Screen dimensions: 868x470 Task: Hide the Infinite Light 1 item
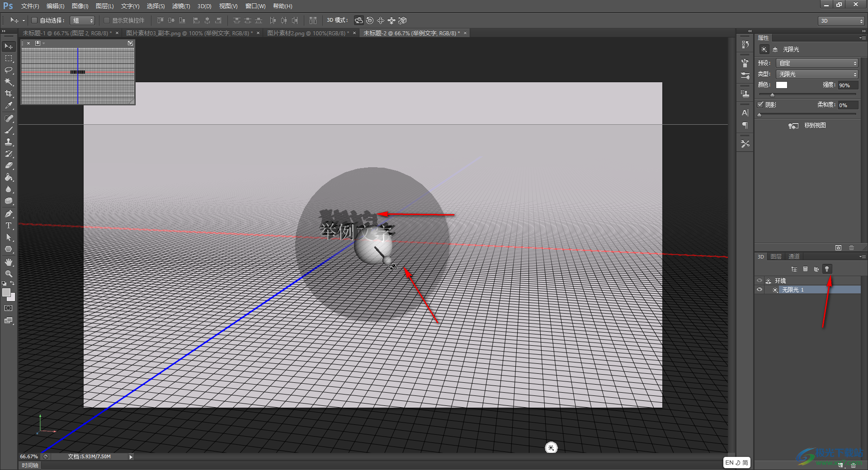click(759, 290)
